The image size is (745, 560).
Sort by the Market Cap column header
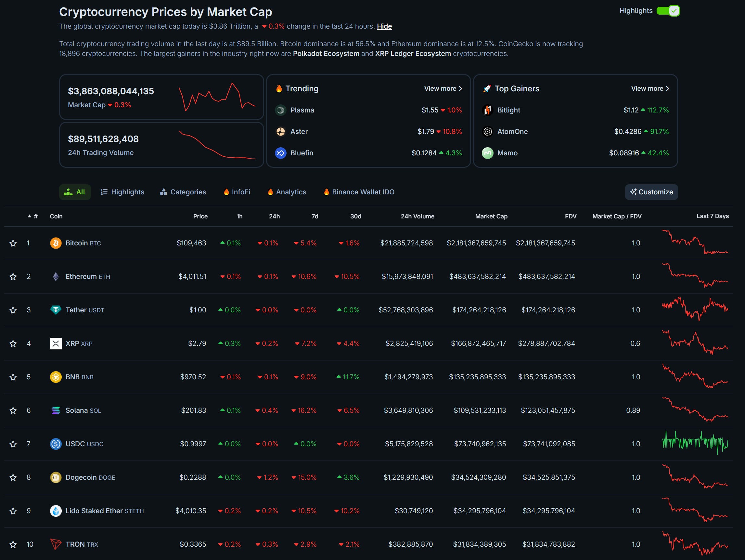click(491, 216)
